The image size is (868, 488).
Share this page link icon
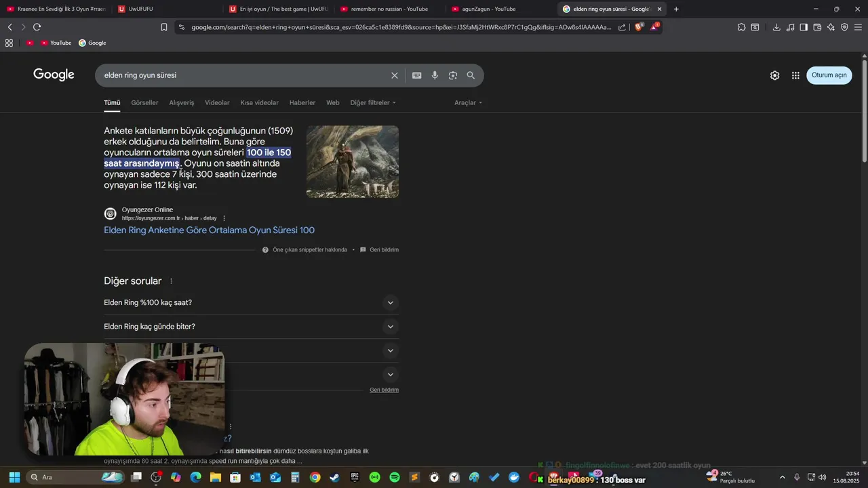(622, 27)
